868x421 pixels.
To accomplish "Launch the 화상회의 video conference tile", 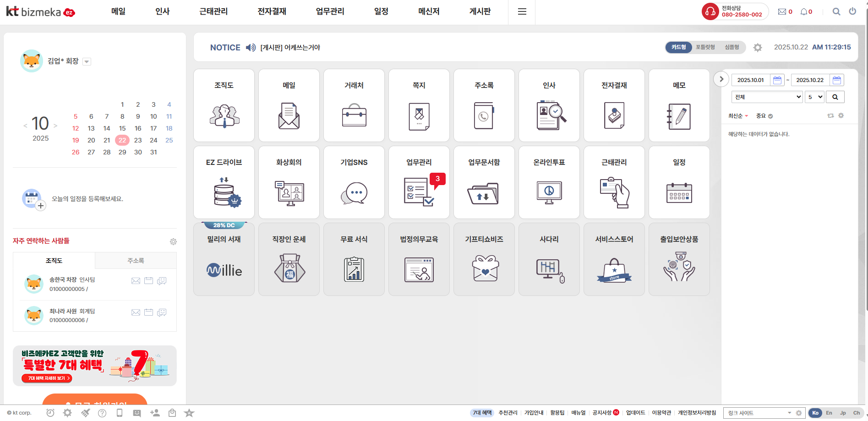I will pos(289,183).
